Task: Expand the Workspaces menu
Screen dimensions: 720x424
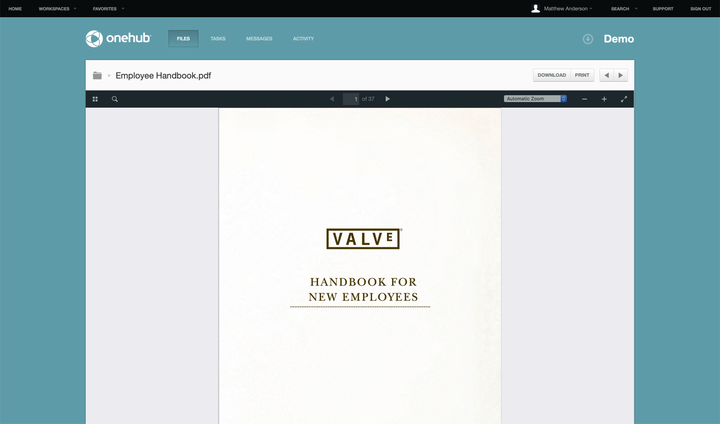Action: [57, 9]
